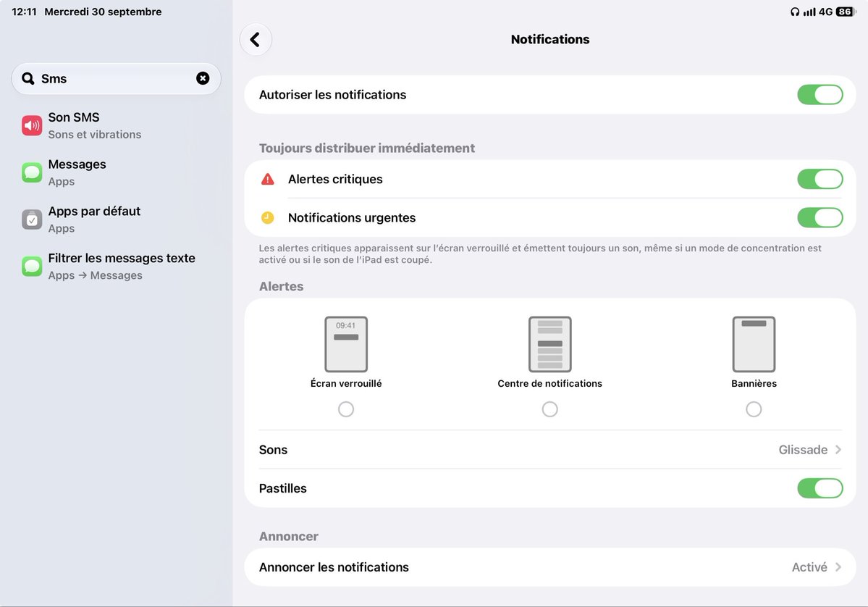This screenshot has height=607, width=868.
Task: Open the red Son SMS speaker icon
Action: coord(32,126)
